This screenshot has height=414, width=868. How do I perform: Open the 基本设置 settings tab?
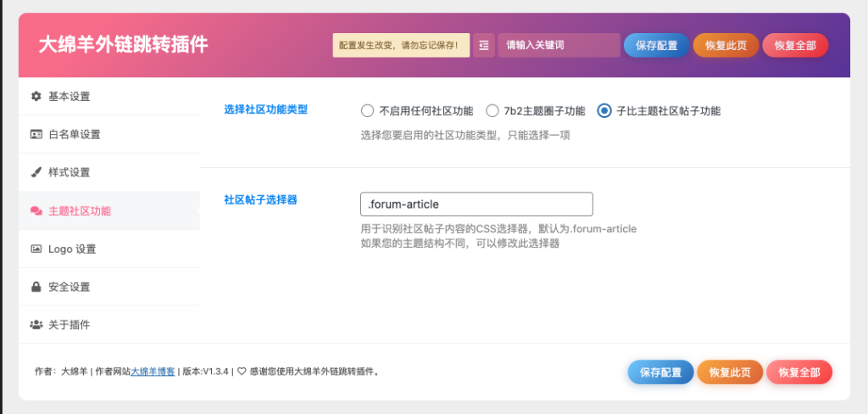[x=69, y=97]
